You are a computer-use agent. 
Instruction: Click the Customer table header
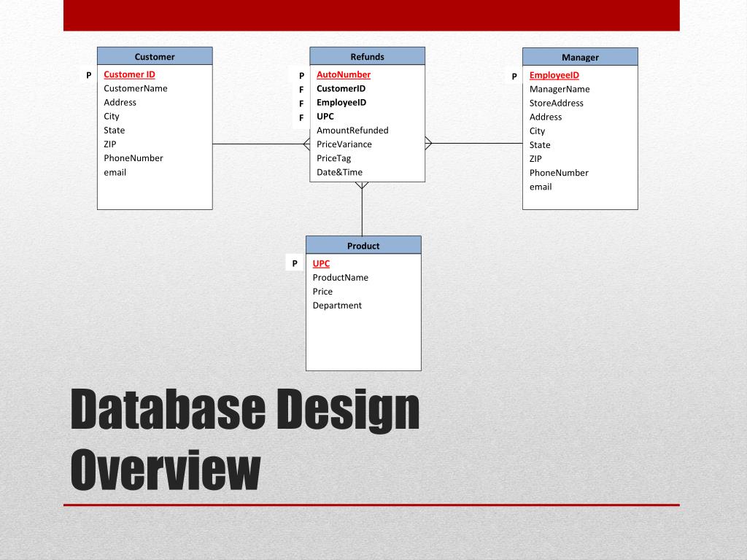tap(155, 56)
